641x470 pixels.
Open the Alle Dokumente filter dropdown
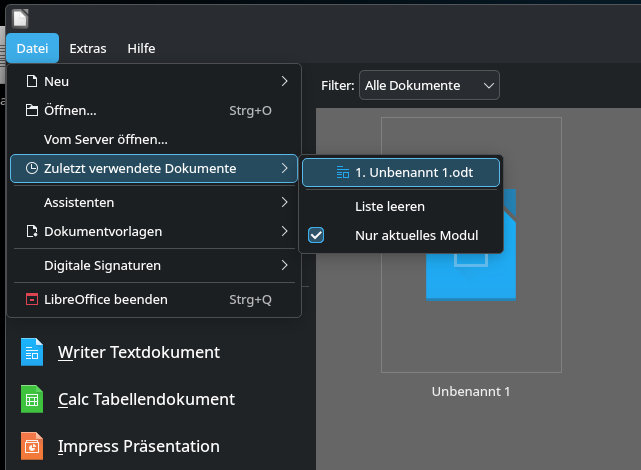(429, 85)
